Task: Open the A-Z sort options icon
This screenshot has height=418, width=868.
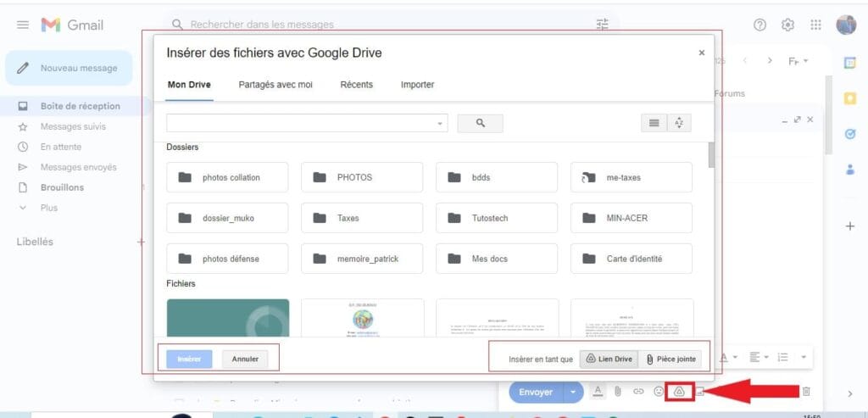Action: (x=679, y=124)
